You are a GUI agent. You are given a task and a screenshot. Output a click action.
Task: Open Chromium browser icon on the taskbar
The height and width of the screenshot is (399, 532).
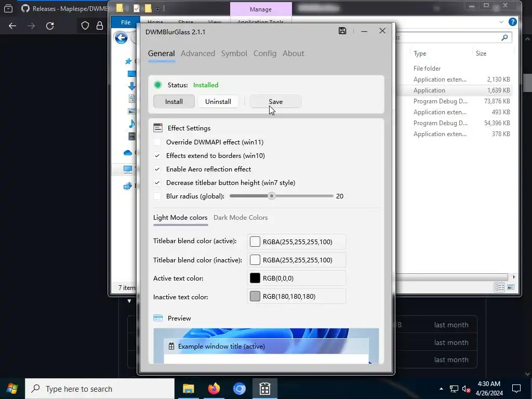(239, 389)
